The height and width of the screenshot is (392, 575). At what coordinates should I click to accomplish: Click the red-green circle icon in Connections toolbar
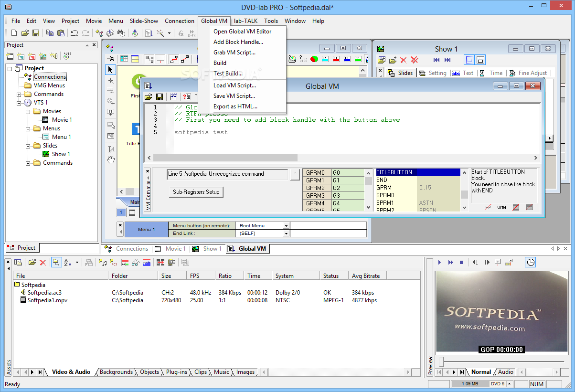[x=314, y=59]
